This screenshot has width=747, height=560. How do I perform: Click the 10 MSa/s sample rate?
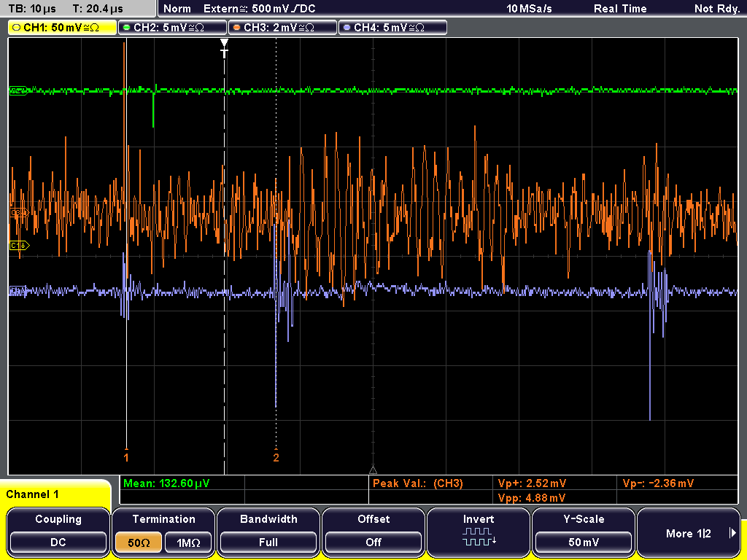[529, 9]
